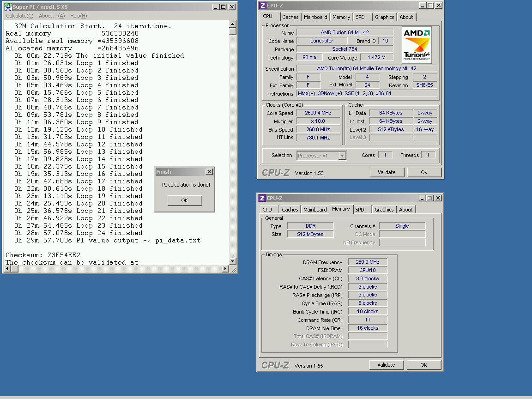Click the memory Type value DDR

[x=310, y=226]
